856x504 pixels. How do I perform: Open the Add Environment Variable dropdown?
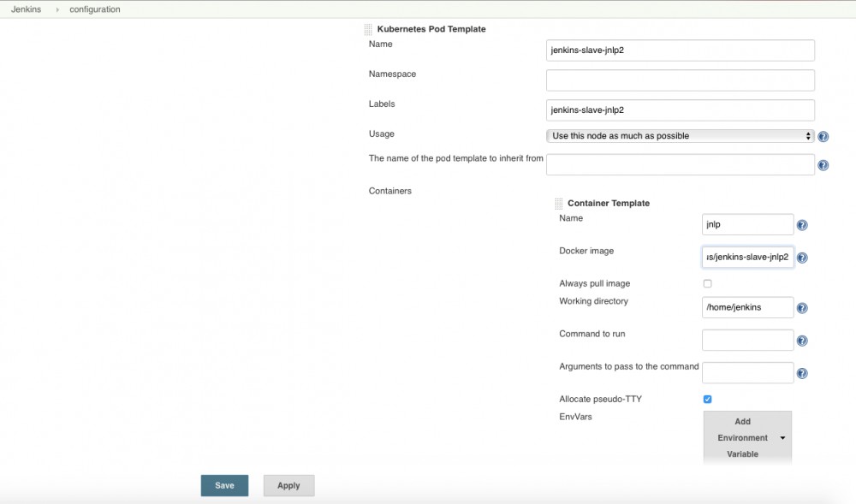pos(746,437)
